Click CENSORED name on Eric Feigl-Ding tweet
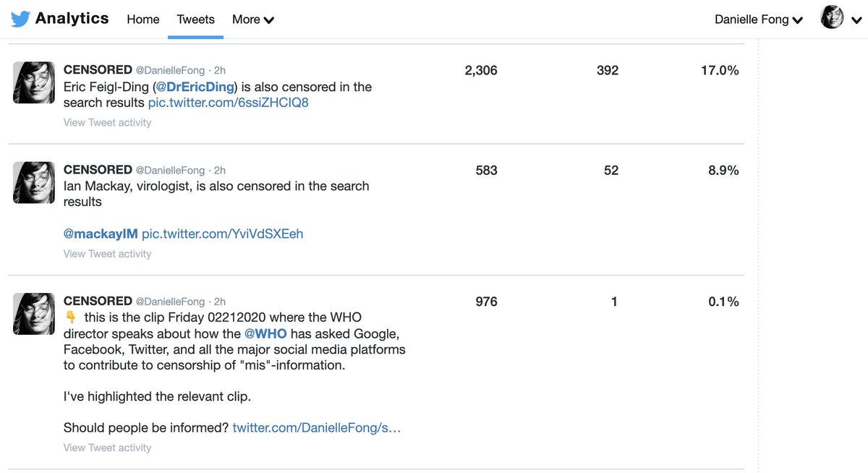Screen dimensions: 868x473 (x=98, y=69)
